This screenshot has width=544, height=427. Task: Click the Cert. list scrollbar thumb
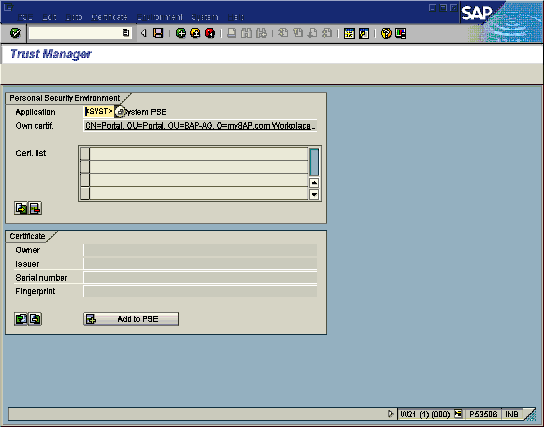314,162
